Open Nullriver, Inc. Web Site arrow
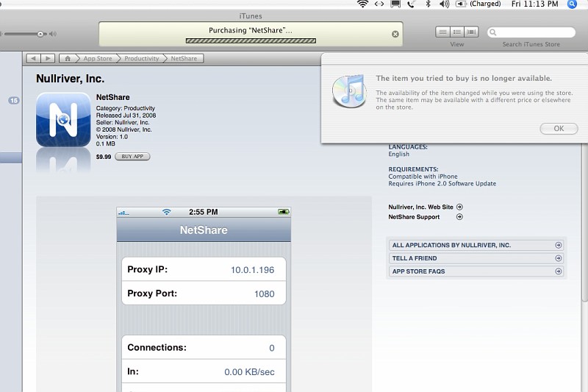This screenshot has height=392, width=588. pyautogui.click(x=459, y=207)
